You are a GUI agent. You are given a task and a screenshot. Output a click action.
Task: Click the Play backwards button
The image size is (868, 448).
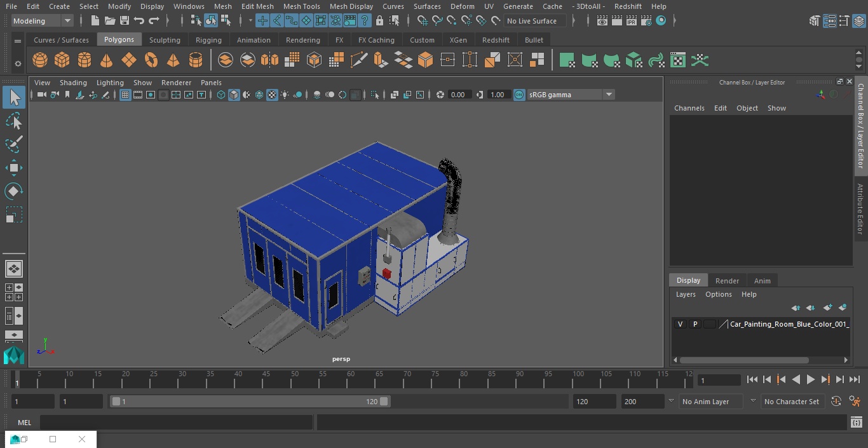(x=796, y=379)
